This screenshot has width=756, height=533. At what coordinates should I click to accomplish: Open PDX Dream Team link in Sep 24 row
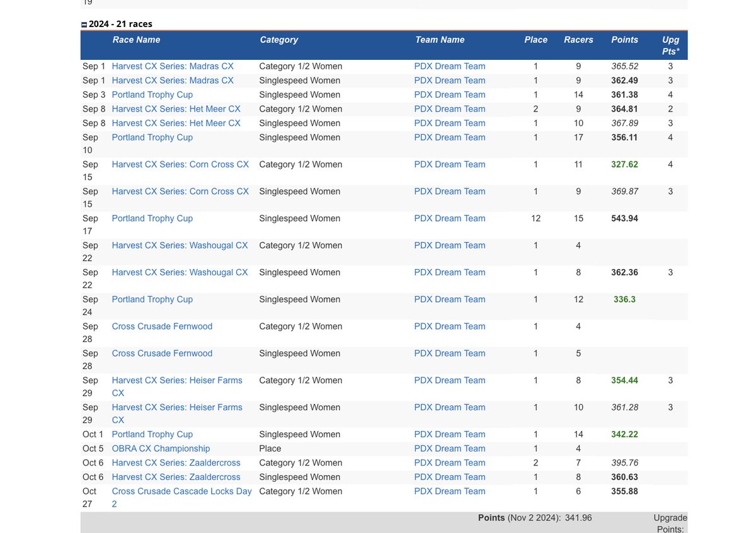[x=450, y=300]
